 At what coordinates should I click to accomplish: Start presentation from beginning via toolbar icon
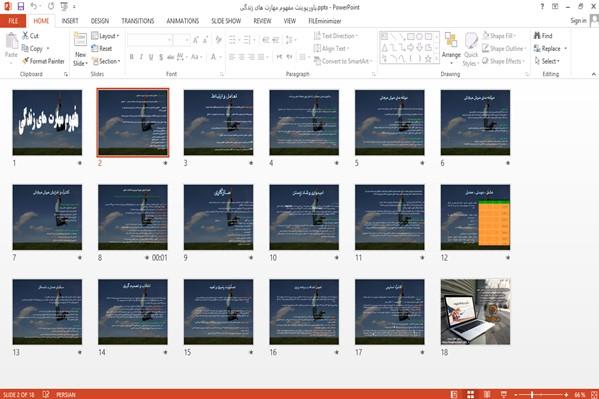[x=64, y=6]
